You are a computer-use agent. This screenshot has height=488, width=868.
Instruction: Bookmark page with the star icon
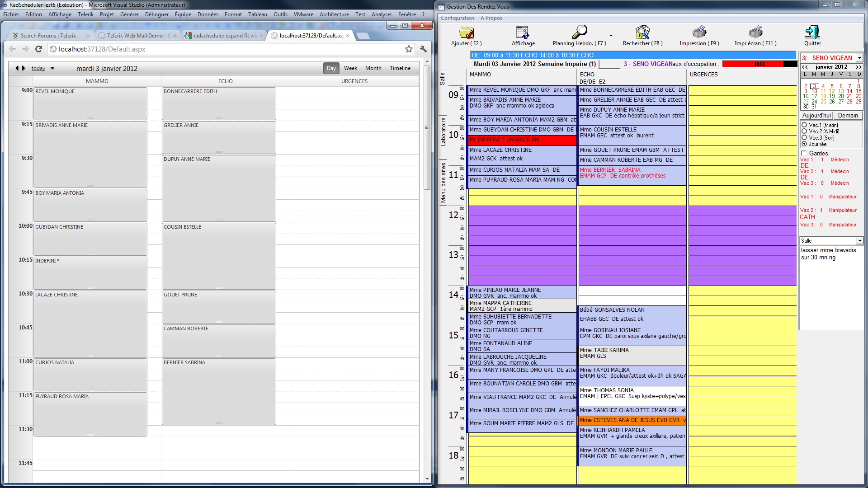(409, 49)
